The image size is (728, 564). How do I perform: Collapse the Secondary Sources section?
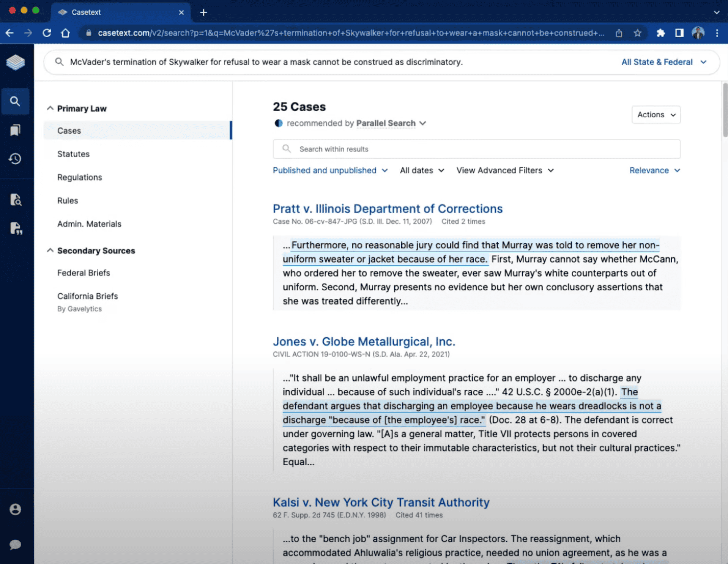[x=50, y=250]
